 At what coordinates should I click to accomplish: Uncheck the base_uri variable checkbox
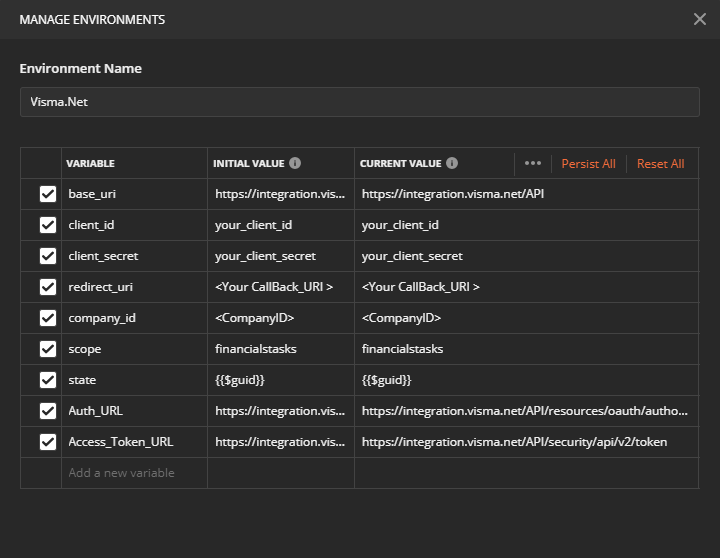click(47, 194)
